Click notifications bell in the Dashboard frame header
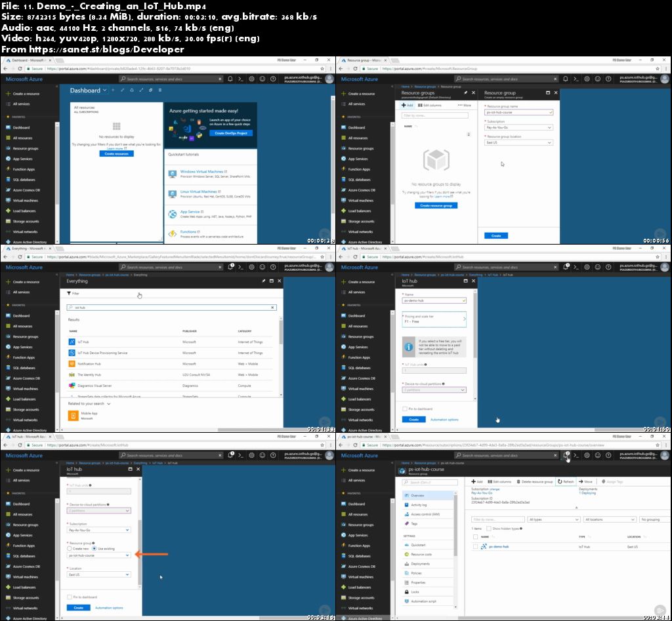The height and width of the screenshot is (621, 672). click(230, 79)
